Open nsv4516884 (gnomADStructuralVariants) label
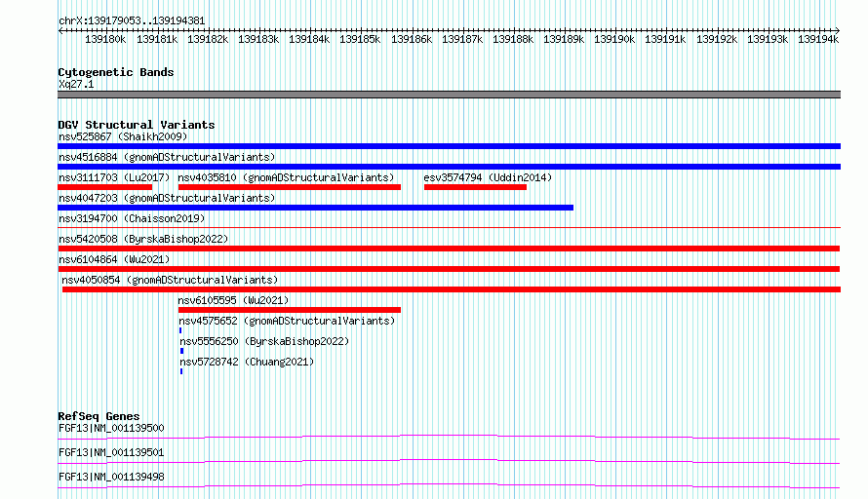The image size is (868, 499). tap(167, 157)
